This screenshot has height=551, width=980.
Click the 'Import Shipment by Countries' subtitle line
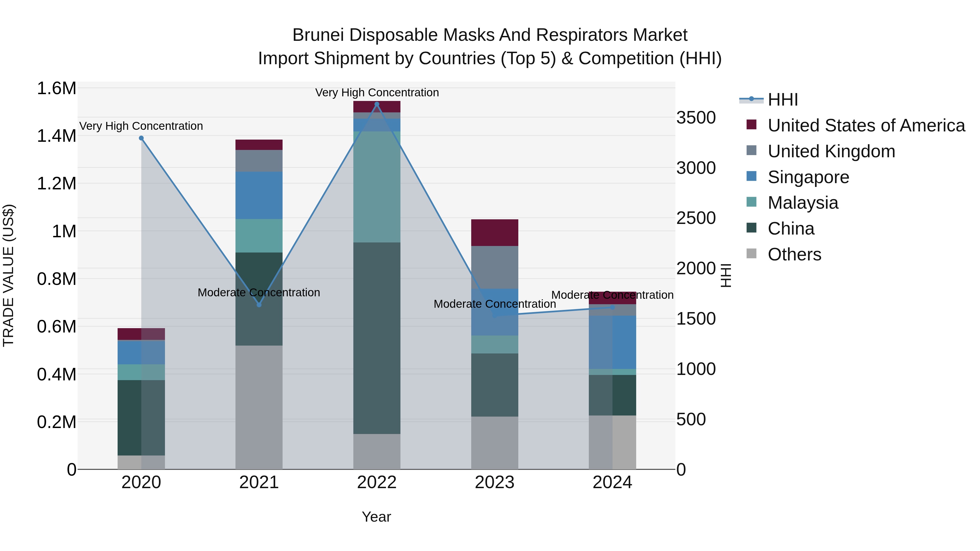point(490,59)
